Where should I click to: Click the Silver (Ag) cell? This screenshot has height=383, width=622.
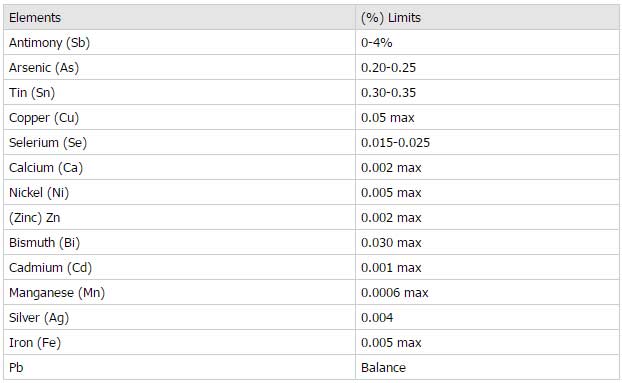pos(179,317)
